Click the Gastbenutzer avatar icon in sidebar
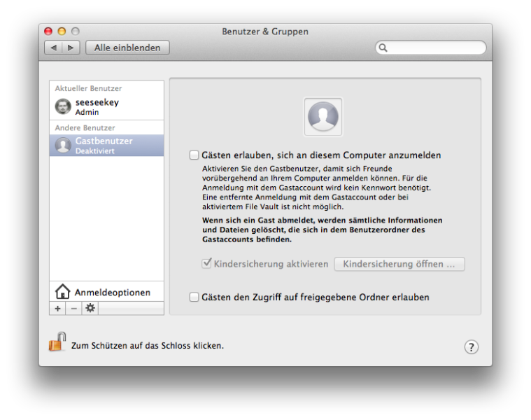The image size is (531, 420). click(63, 146)
